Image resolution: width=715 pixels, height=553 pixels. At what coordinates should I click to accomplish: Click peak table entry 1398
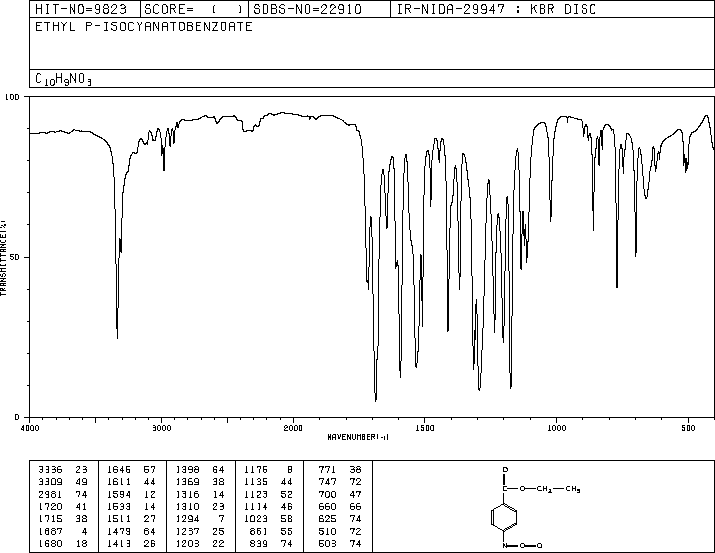point(187,470)
